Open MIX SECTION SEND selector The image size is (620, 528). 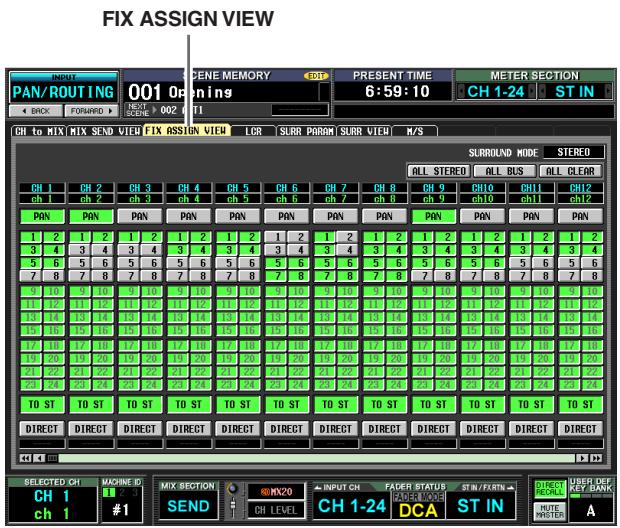(188, 506)
